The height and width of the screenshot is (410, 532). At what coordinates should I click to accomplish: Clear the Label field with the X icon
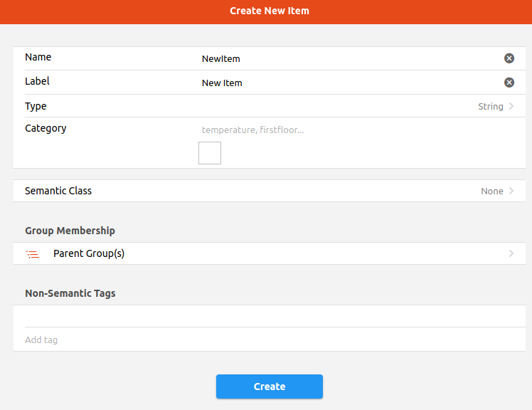coord(509,83)
